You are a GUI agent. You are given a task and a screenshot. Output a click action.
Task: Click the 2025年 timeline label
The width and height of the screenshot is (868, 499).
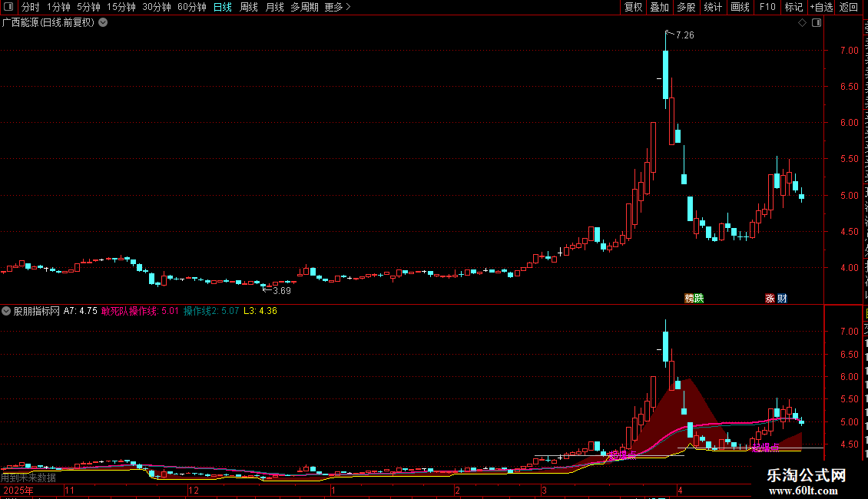18,490
